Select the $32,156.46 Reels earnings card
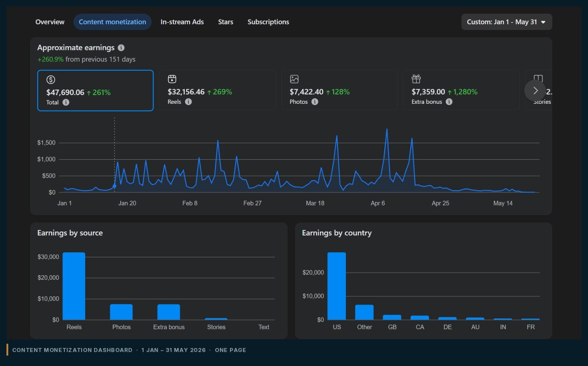588x366 pixels. pyautogui.click(x=218, y=90)
